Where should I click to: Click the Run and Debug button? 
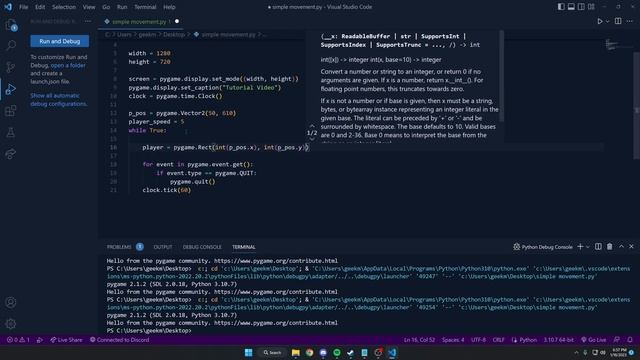point(60,41)
